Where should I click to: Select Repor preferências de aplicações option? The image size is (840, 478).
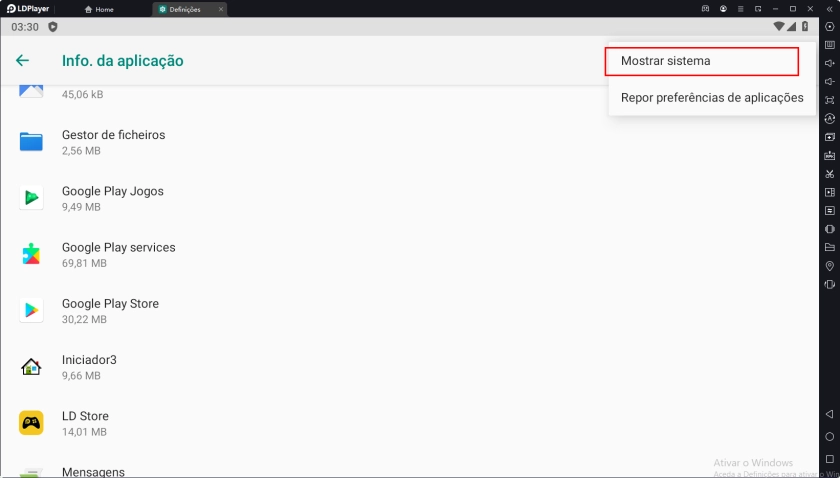[712, 98]
